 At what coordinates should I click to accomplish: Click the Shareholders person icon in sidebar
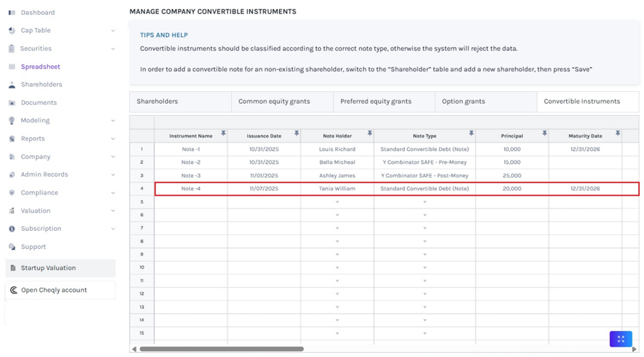(12, 85)
